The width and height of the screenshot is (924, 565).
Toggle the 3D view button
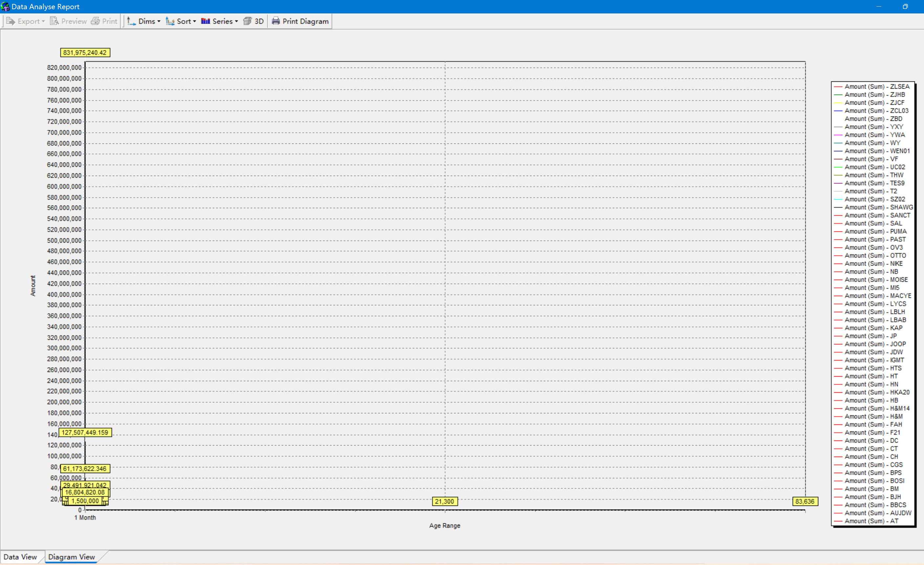coord(253,21)
